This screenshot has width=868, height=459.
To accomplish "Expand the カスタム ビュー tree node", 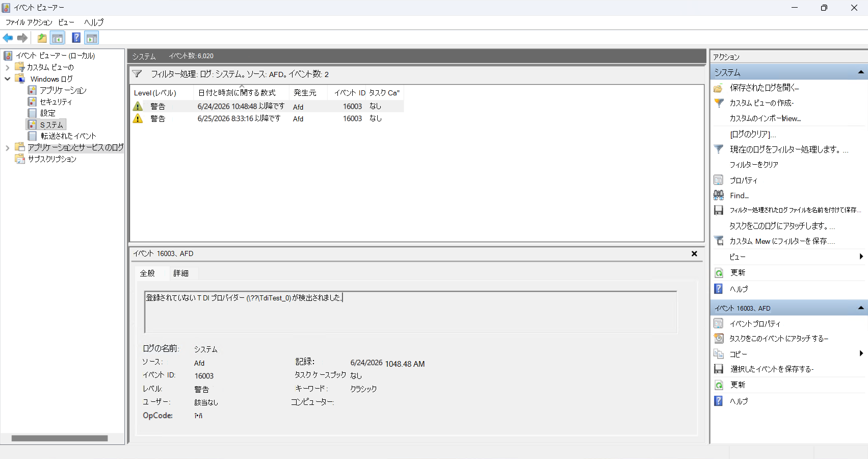I will pyautogui.click(x=7, y=67).
